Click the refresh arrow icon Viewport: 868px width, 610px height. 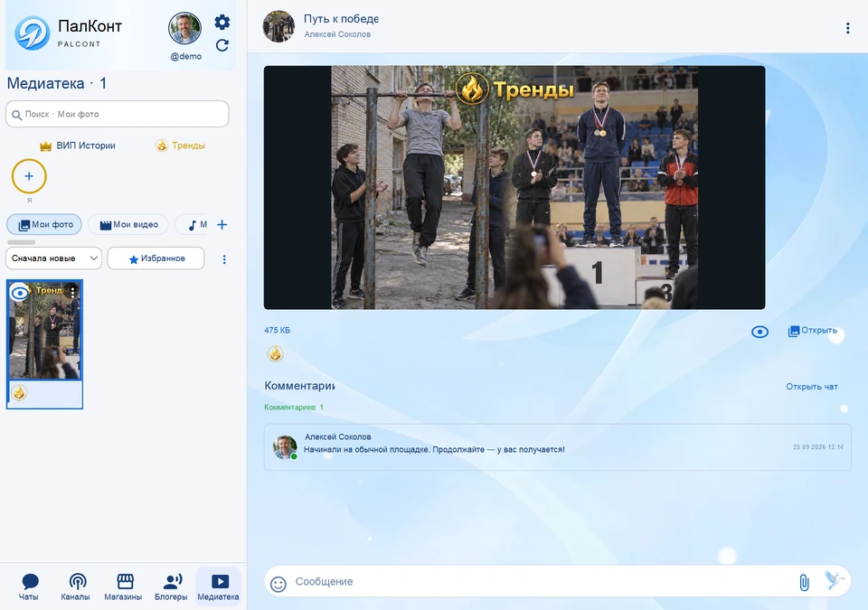(222, 45)
